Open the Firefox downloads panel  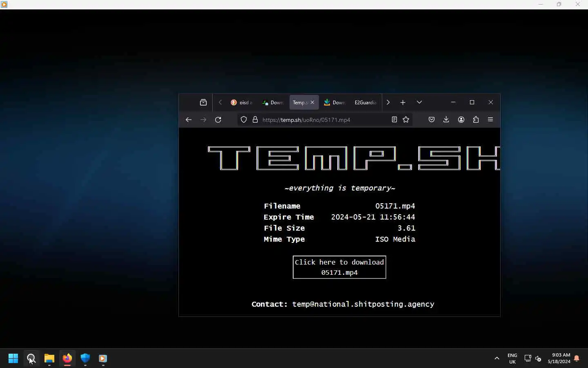[x=446, y=120]
